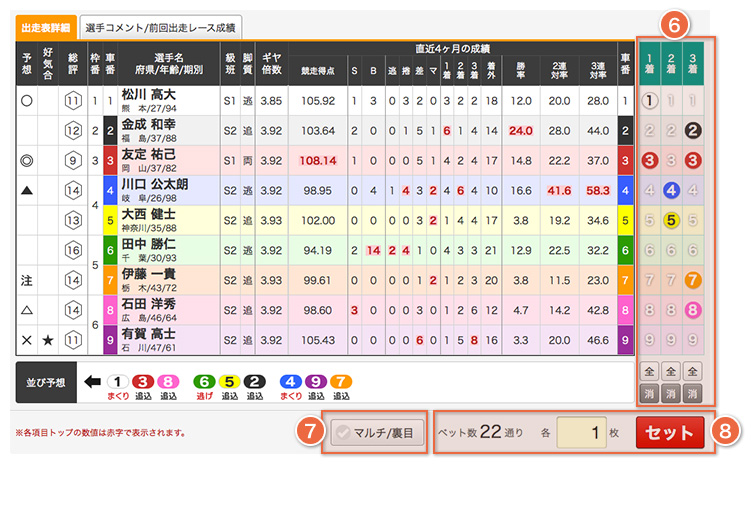Click racer name 田中 勝仁
The image size is (754, 530).
coord(149,244)
